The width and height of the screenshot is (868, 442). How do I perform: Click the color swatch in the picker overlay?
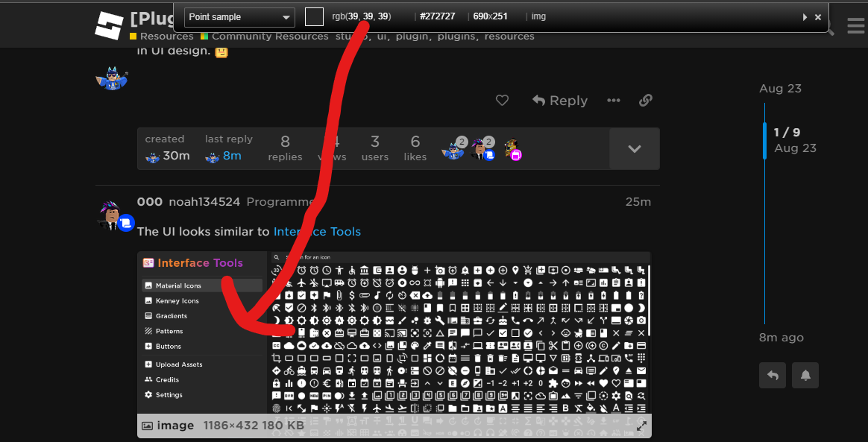314,16
